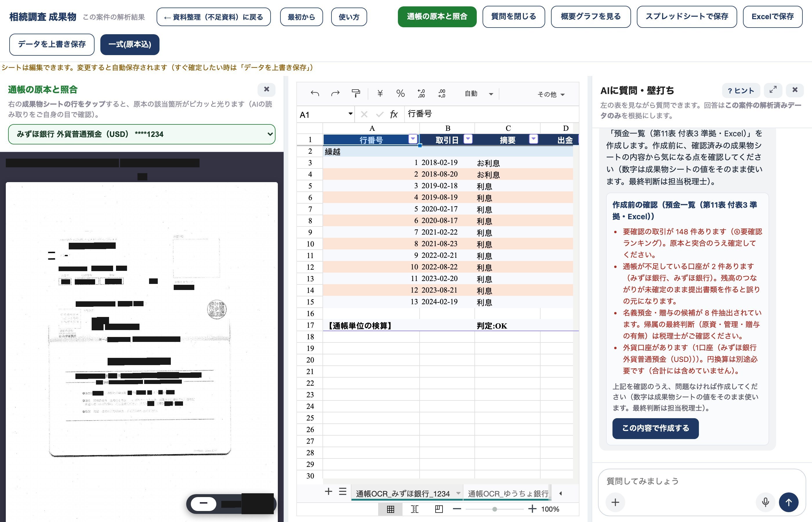The width and height of the screenshot is (812, 522).
Task: Decrease decimal places
Action: point(421,94)
